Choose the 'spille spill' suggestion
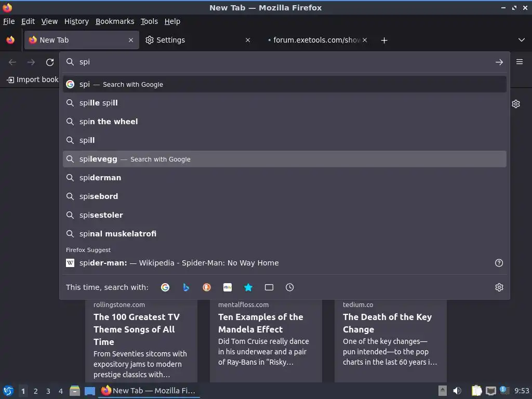 (284, 103)
